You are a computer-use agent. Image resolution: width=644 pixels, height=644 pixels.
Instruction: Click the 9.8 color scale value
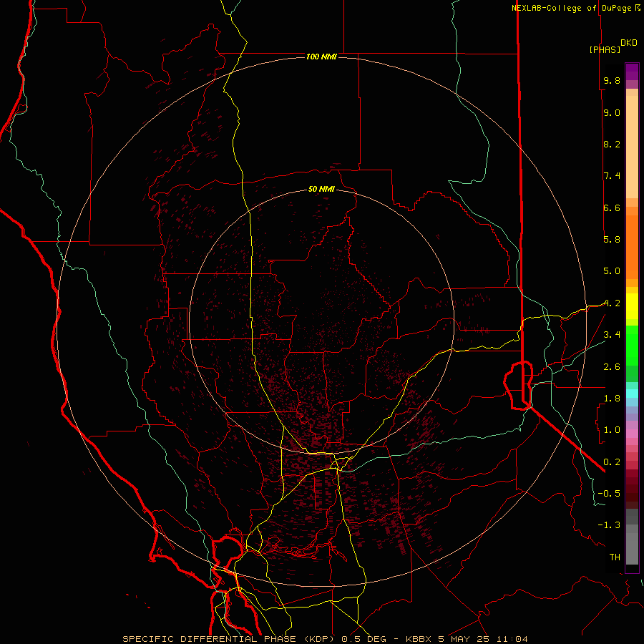click(612, 80)
